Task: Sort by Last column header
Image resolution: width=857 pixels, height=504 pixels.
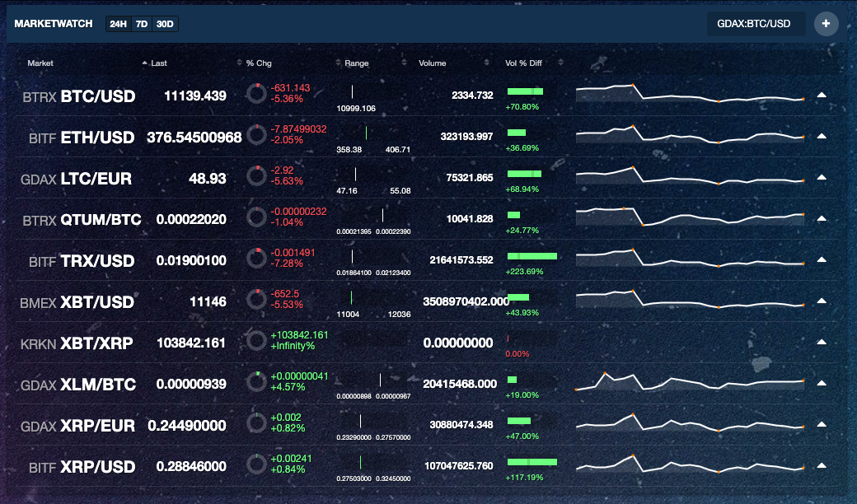Action: click(x=158, y=63)
